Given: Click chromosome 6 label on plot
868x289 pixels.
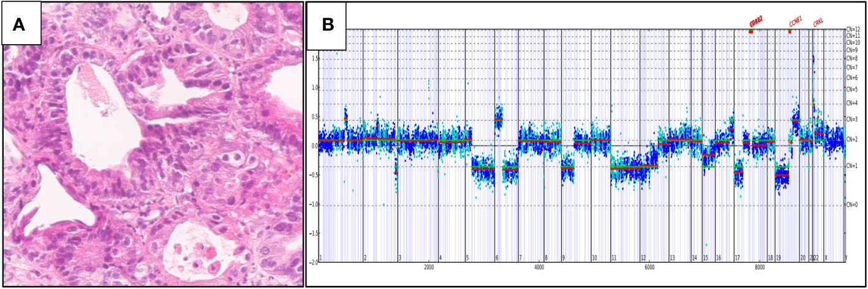Looking at the screenshot, I should tap(496, 258).
